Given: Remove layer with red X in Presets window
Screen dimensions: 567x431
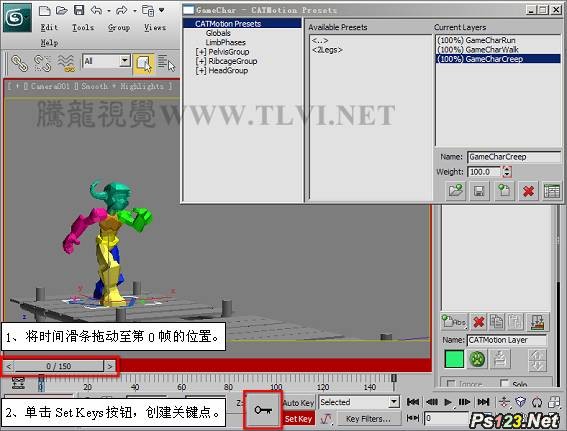Looking at the screenshot, I should tap(528, 191).
